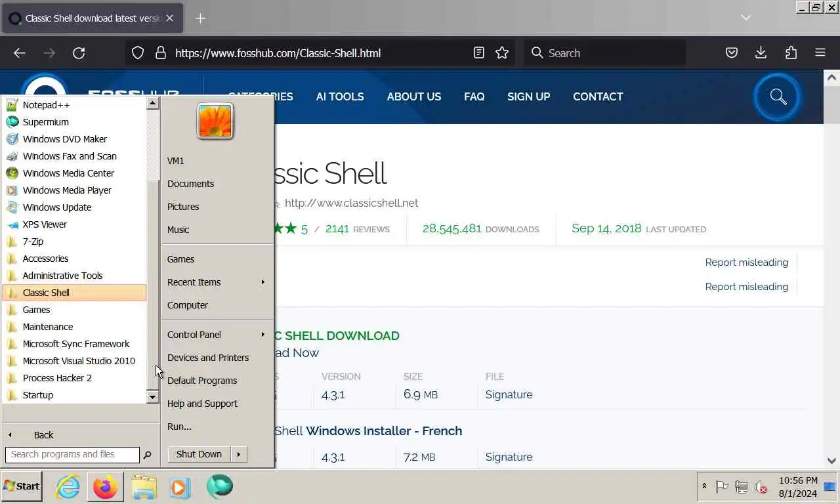The height and width of the screenshot is (504, 840).
Task: Bookmark this page with the star
Action: point(502,53)
